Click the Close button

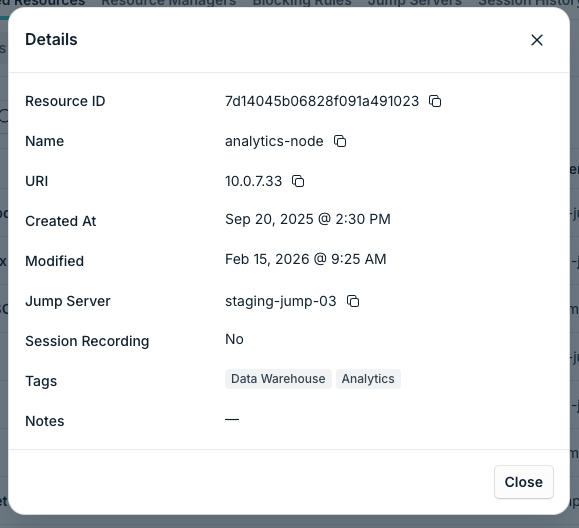(x=524, y=482)
